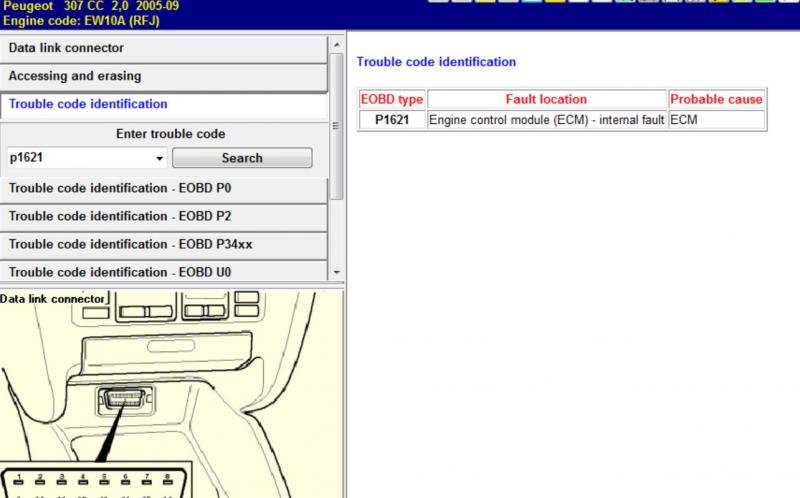Image resolution: width=800 pixels, height=498 pixels.
Task: Click the OBD connector in the dashboard diagram
Action: [125, 399]
